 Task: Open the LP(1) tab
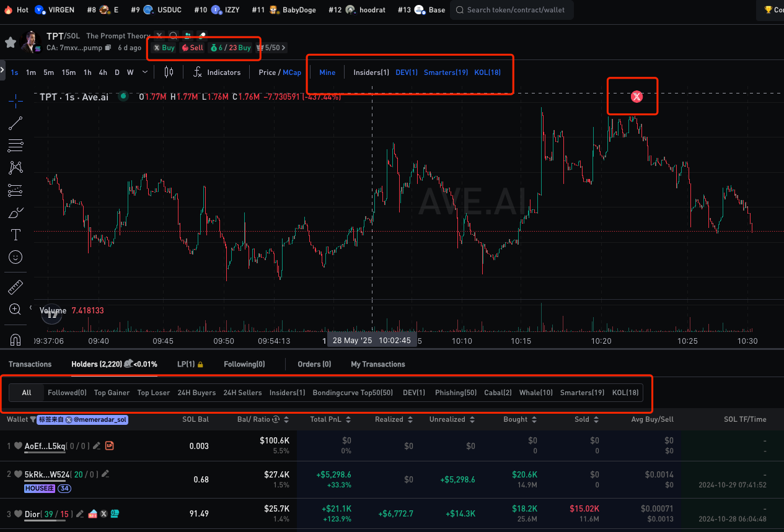click(x=190, y=364)
